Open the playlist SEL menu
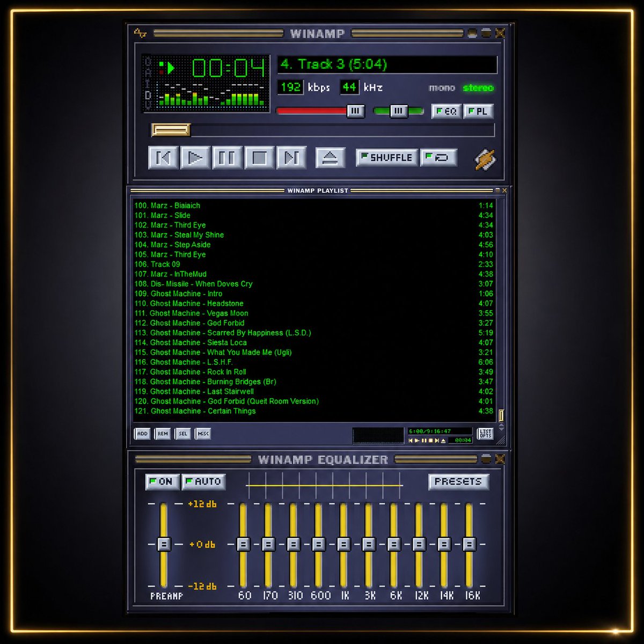Screen dimensions: 644x644 coord(183,434)
